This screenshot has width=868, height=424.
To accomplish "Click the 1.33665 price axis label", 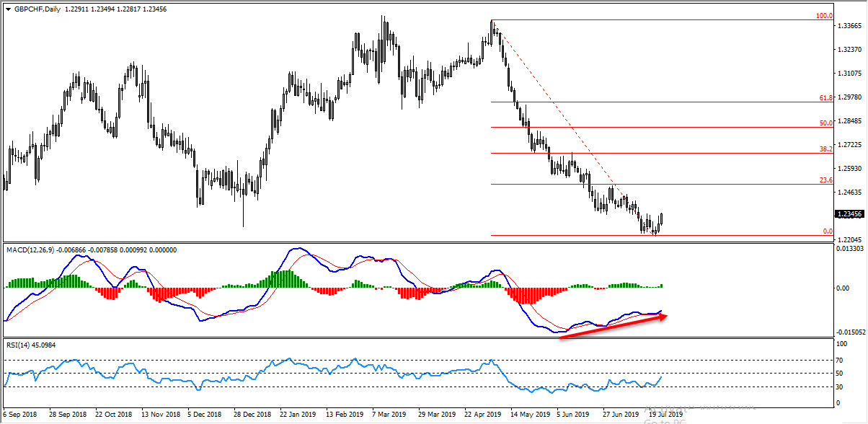I will coord(849,26).
